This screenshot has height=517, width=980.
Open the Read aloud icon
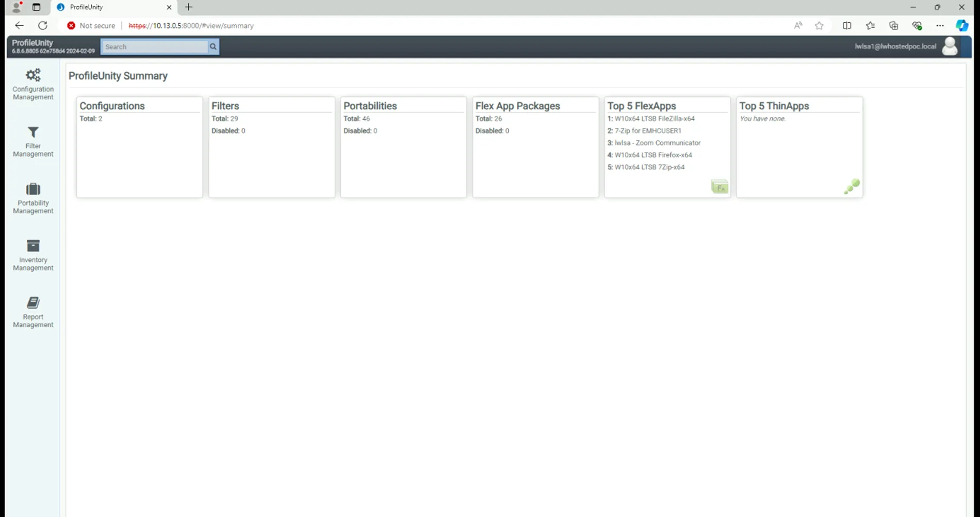coord(798,25)
